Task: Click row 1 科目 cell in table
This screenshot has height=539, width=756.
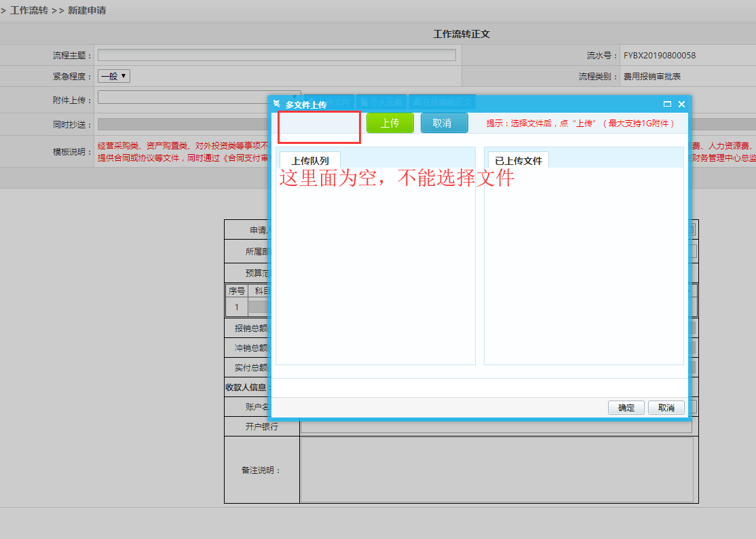Action: click(x=259, y=307)
